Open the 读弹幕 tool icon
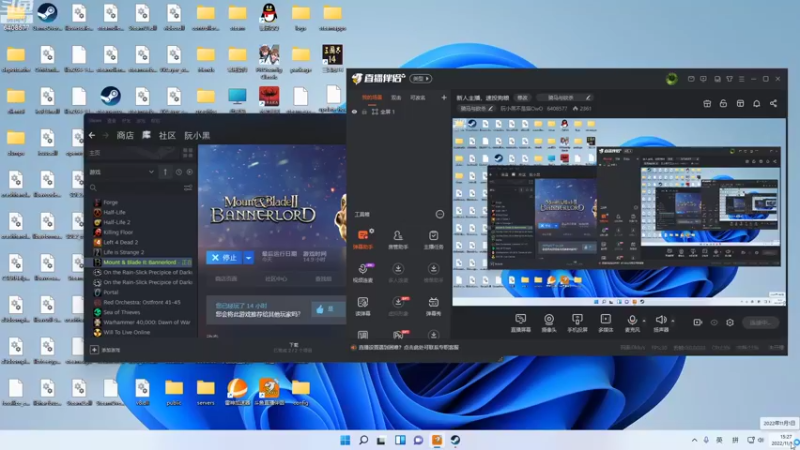The image size is (800, 450). [x=363, y=306]
